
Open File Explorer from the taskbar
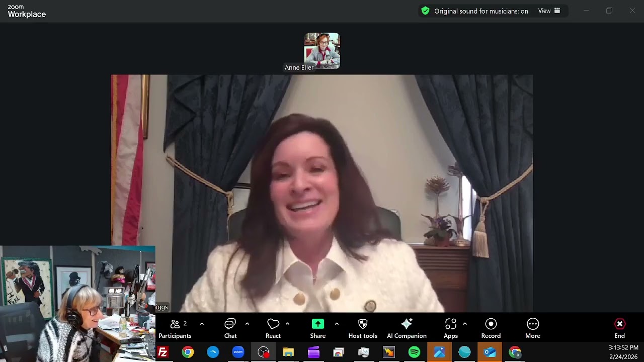tap(288, 352)
